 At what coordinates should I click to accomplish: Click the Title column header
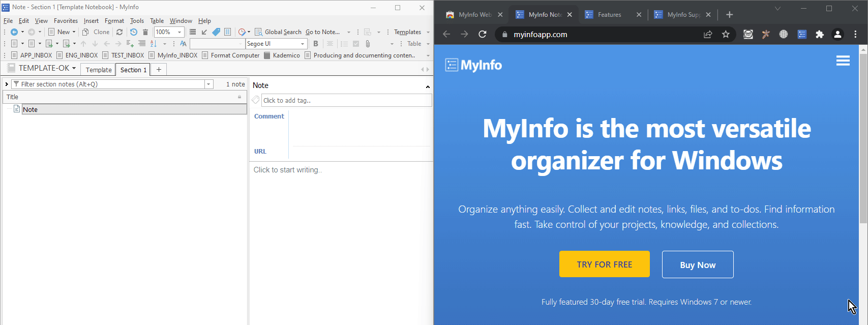pyautogui.click(x=125, y=97)
